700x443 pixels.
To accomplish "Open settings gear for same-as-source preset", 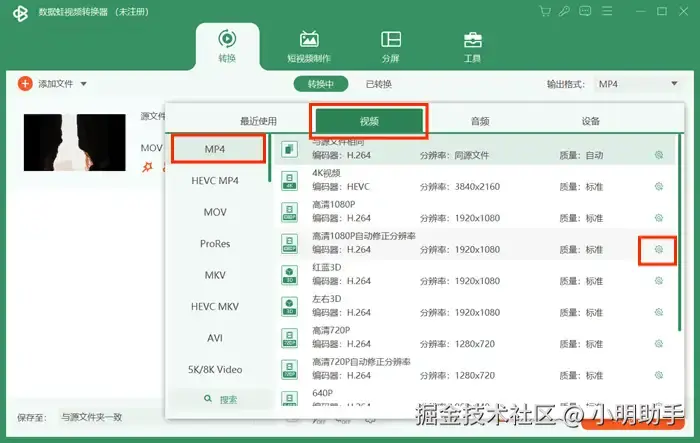I will point(659,155).
